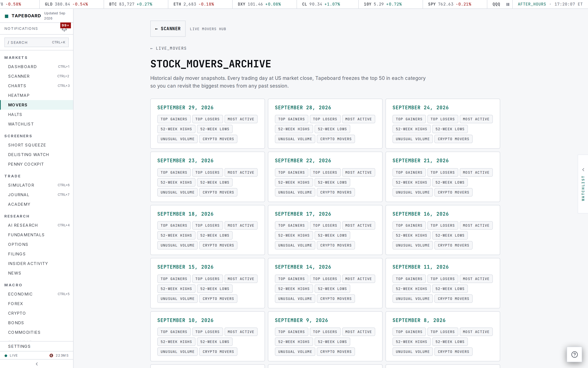Image resolution: width=588 pixels, height=368 pixels.
Task: Open the notifications bell icon
Action: 64,29
